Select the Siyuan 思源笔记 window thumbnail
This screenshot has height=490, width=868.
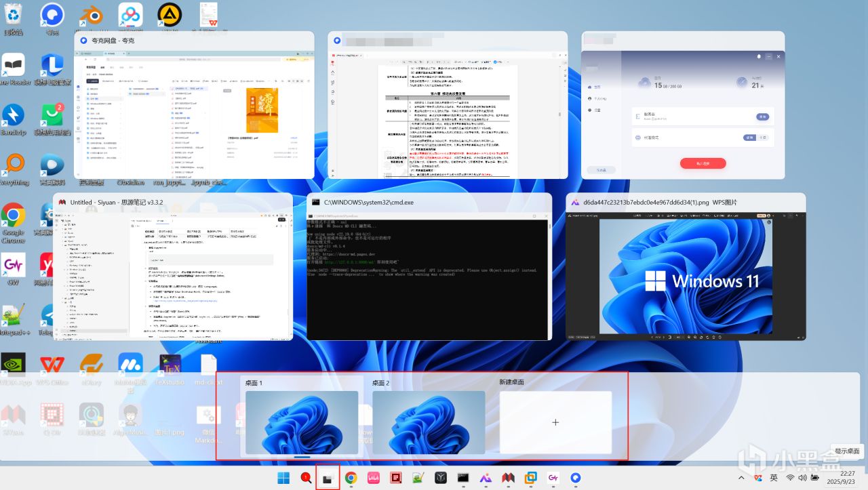(173, 266)
